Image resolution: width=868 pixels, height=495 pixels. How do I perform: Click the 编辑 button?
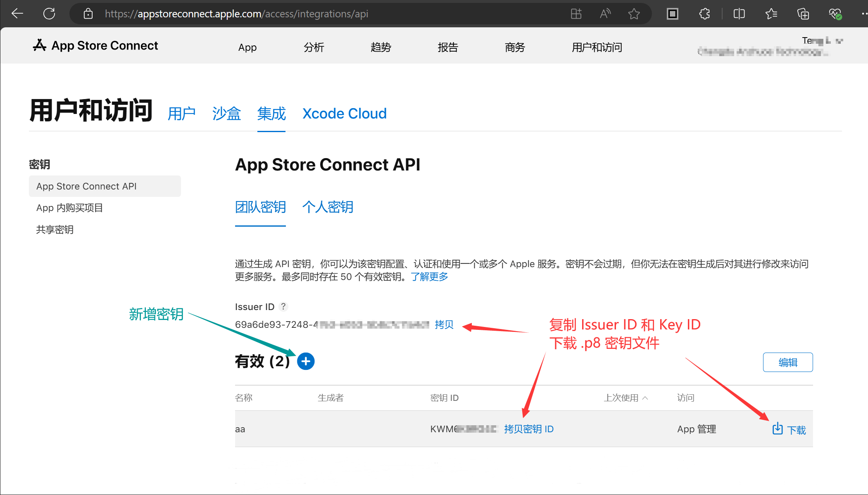[787, 362]
